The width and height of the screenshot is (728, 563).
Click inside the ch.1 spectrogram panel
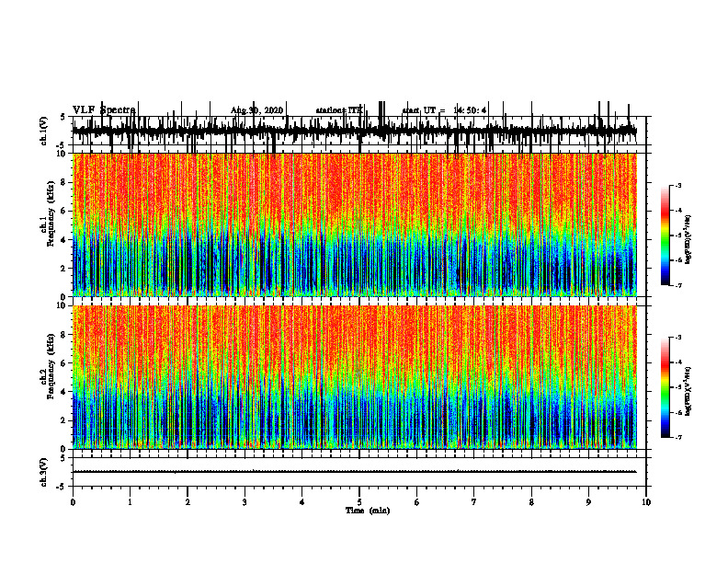point(354,224)
